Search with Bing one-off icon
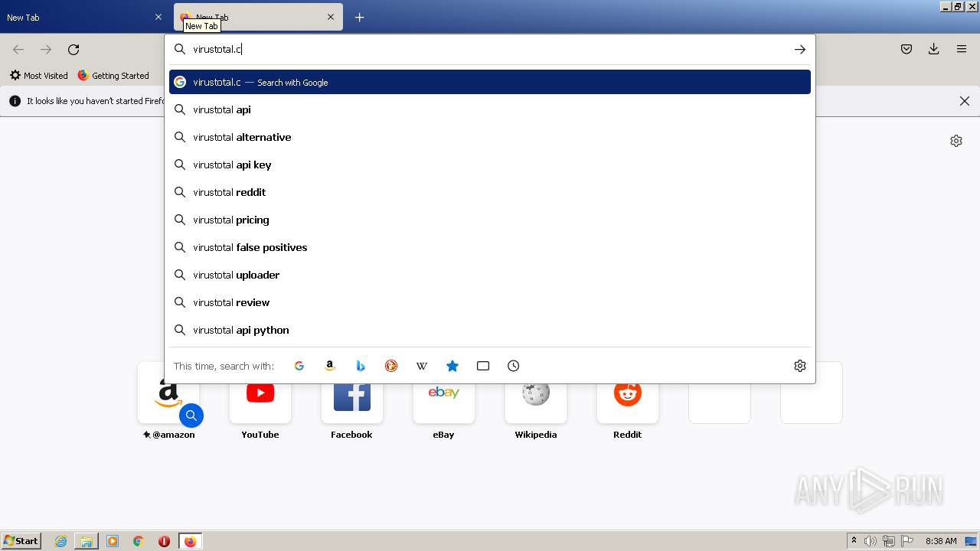 click(361, 366)
